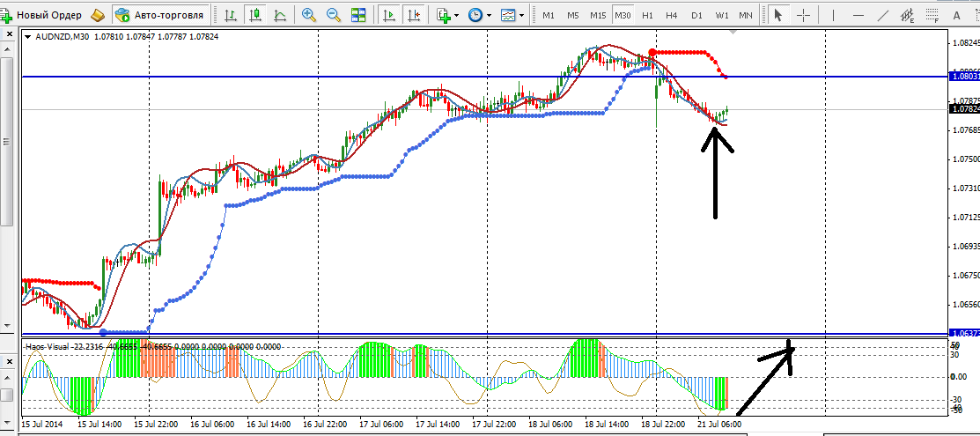
Task: Tile chart windows with grid icon
Action: click(358, 15)
